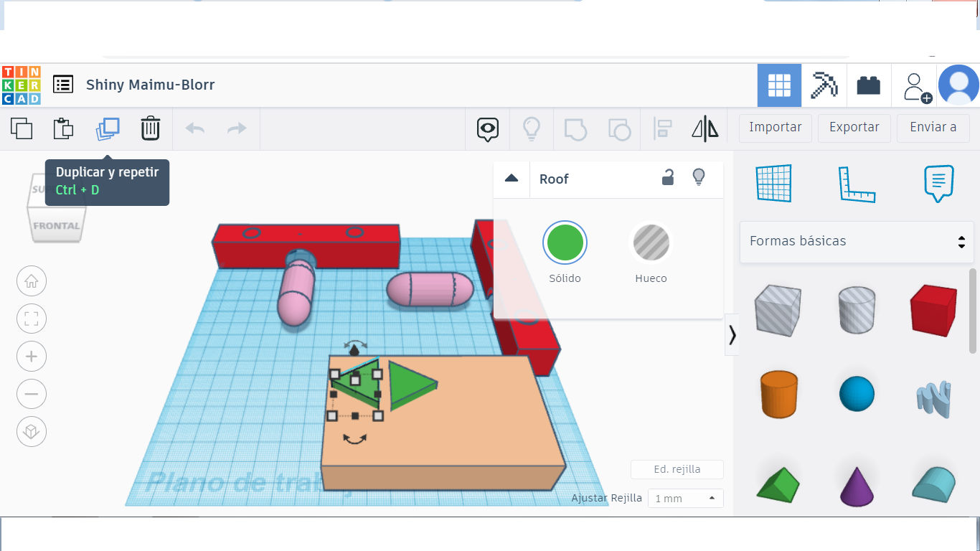Click the Enviar a button

click(933, 128)
